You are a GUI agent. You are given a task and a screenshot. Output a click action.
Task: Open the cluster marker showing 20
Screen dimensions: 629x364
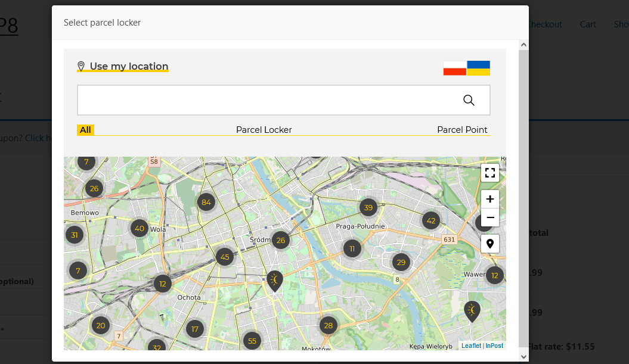100,325
